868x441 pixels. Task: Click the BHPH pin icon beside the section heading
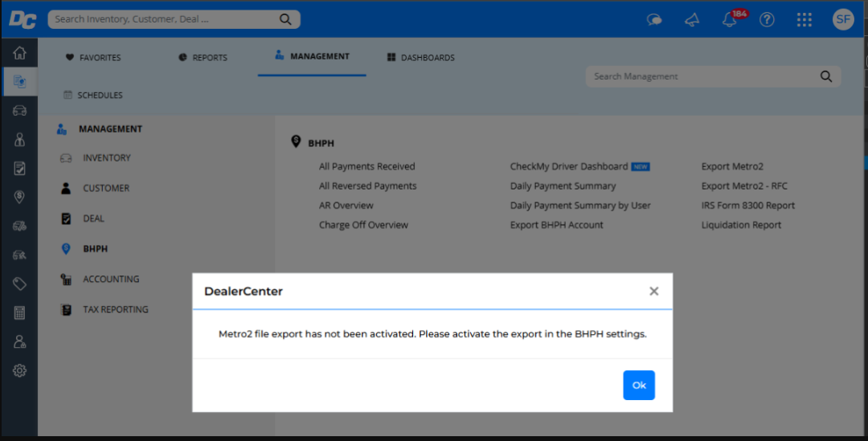(x=296, y=141)
